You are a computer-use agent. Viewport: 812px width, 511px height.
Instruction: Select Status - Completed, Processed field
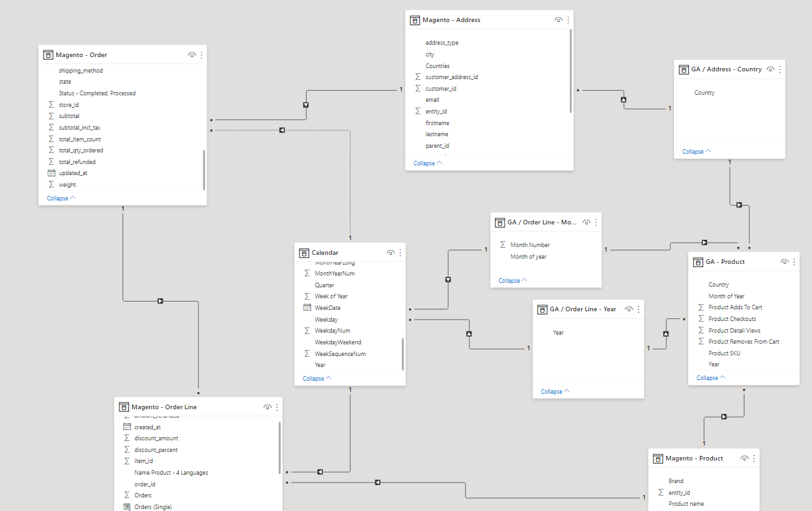coord(97,93)
